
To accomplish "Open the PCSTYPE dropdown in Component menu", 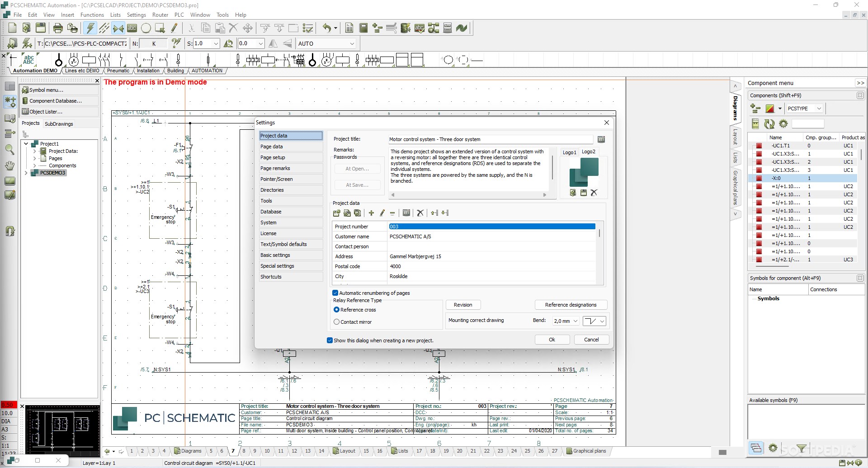I will 818,109.
